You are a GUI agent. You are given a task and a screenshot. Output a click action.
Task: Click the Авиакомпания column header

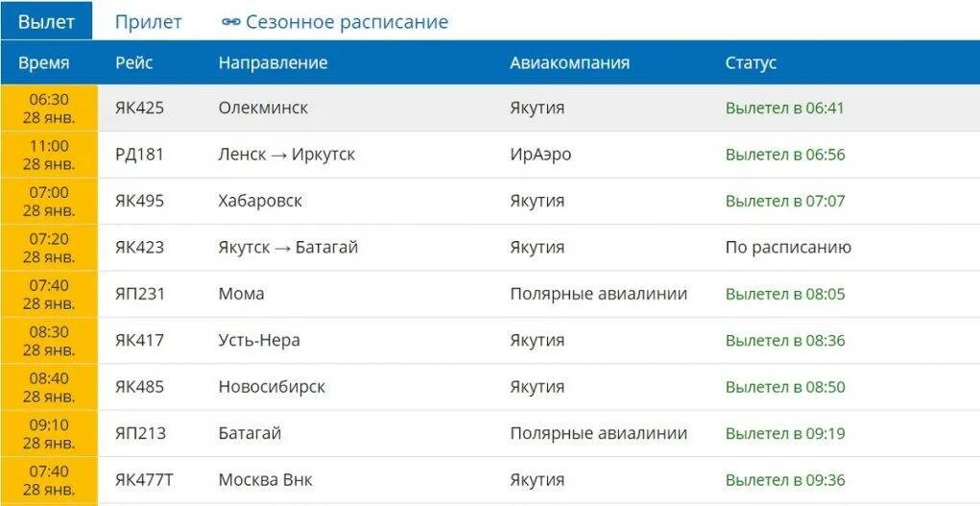point(569,62)
